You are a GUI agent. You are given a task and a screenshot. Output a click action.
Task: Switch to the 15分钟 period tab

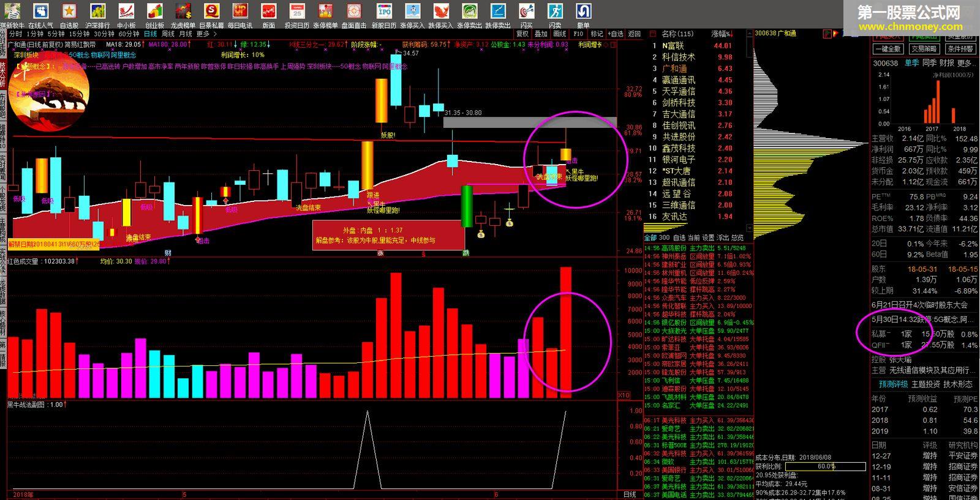click(79, 34)
